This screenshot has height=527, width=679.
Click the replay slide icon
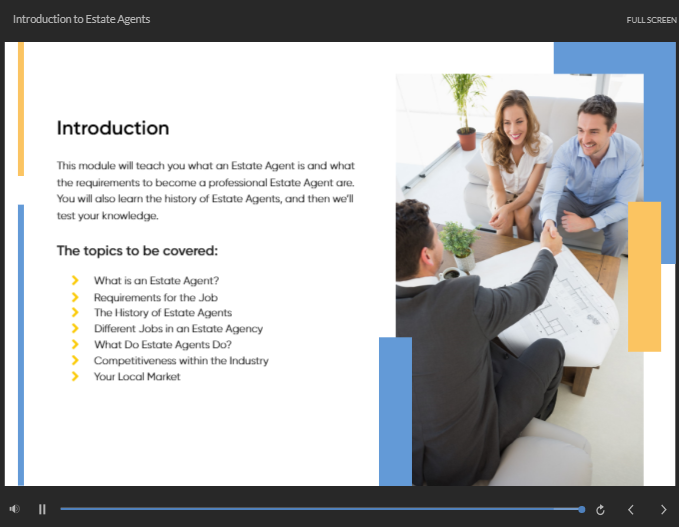(x=600, y=510)
